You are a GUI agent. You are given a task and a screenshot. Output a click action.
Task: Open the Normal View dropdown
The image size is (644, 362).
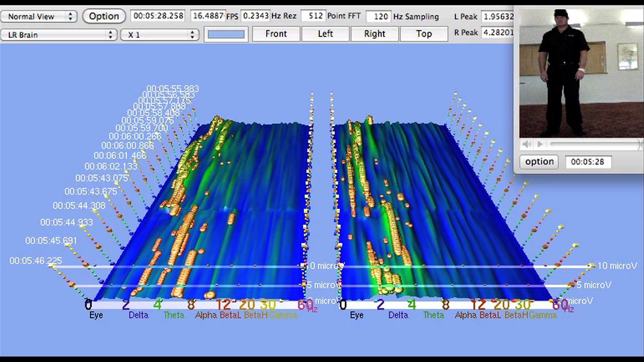pos(39,17)
